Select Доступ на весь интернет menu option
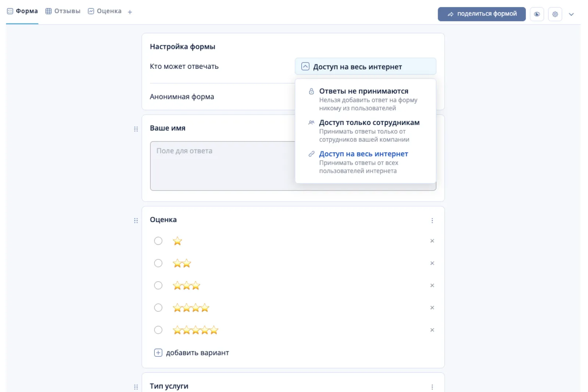588x392 pixels. coord(365,162)
